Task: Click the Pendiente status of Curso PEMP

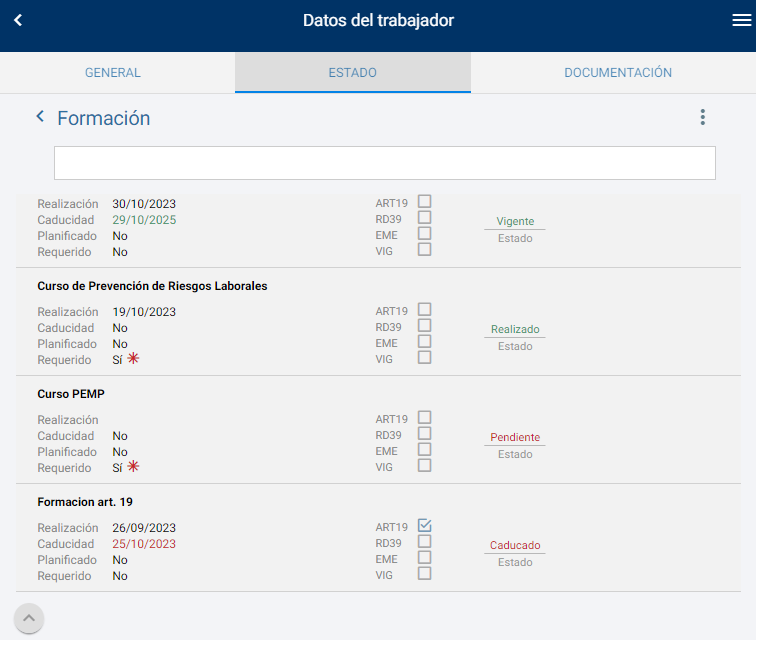Action: tap(515, 438)
